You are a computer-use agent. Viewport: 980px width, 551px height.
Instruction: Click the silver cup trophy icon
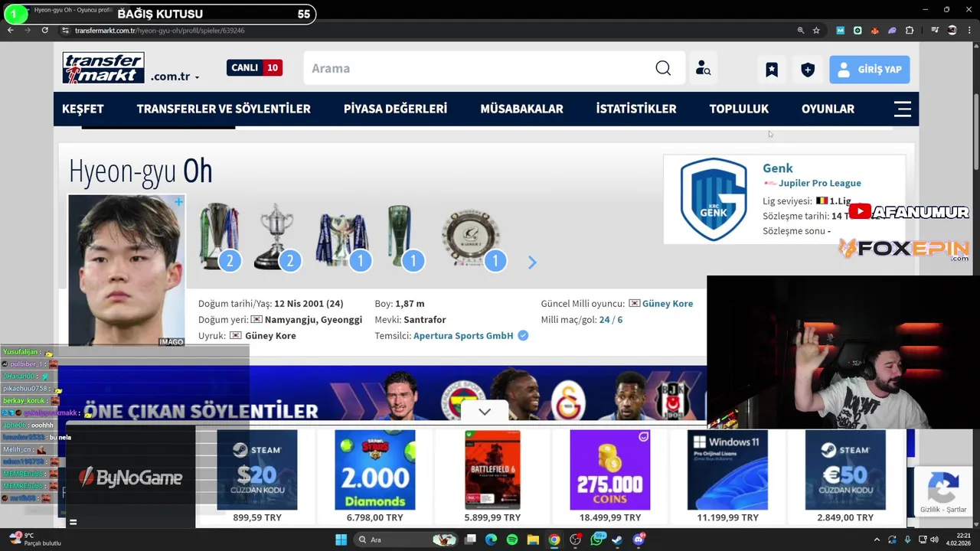coord(278,236)
